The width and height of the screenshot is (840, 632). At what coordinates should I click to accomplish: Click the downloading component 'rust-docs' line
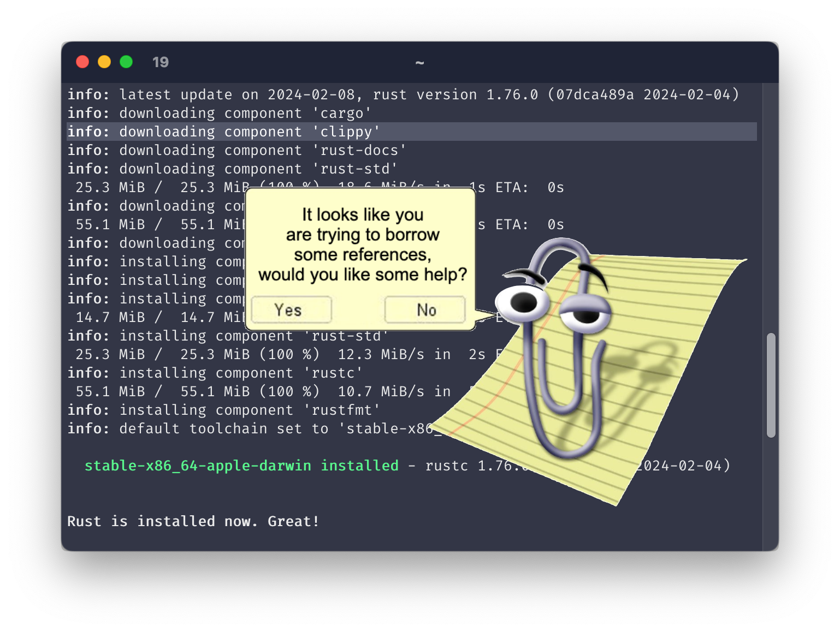pos(237,150)
